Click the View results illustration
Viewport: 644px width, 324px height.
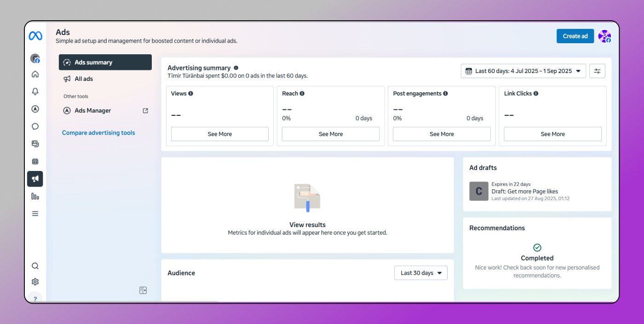pyautogui.click(x=307, y=198)
